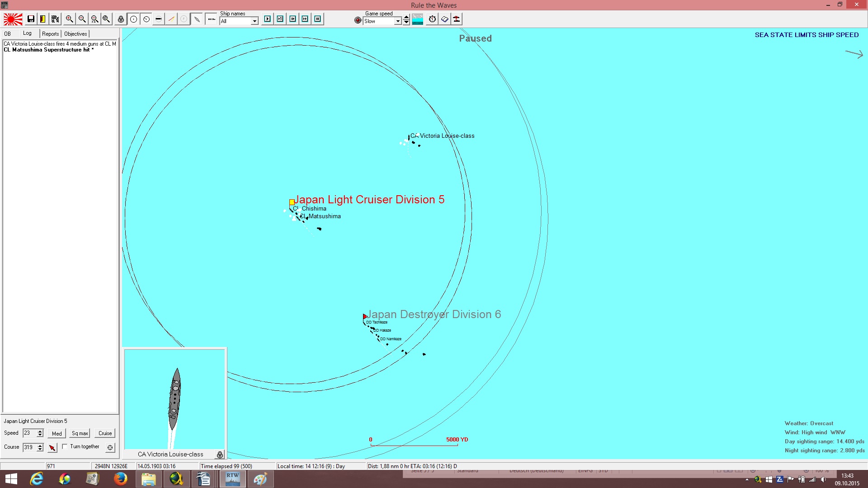This screenshot has height=488, width=868.
Task: Click the stopwatch icon
Action: 432,19
